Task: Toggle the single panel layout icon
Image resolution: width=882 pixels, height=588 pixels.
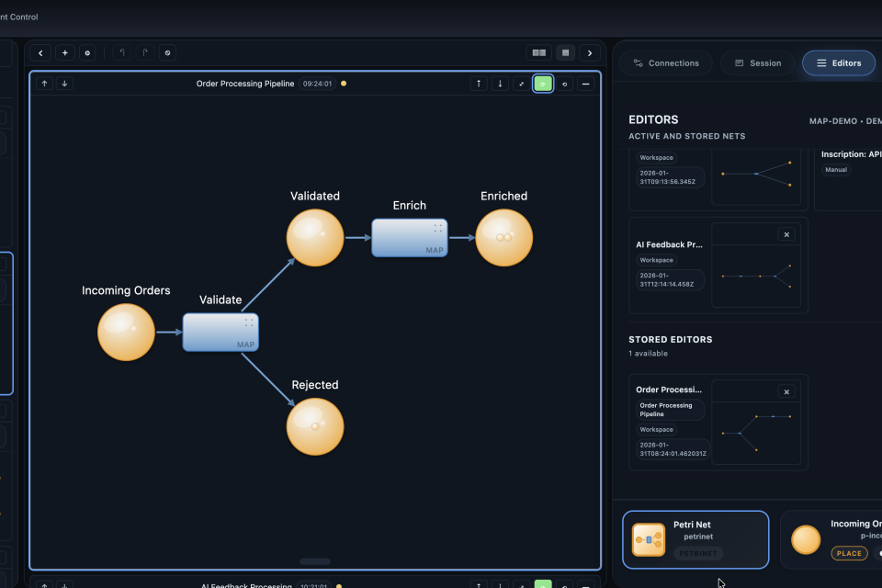Action: click(565, 53)
